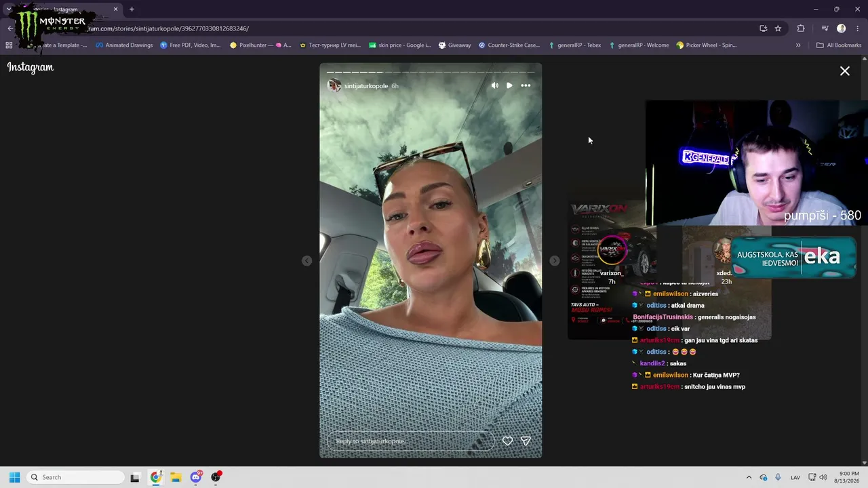Close the Instagram story viewer
Image resolution: width=868 pixels, height=488 pixels.
click(x=845, y=70)
